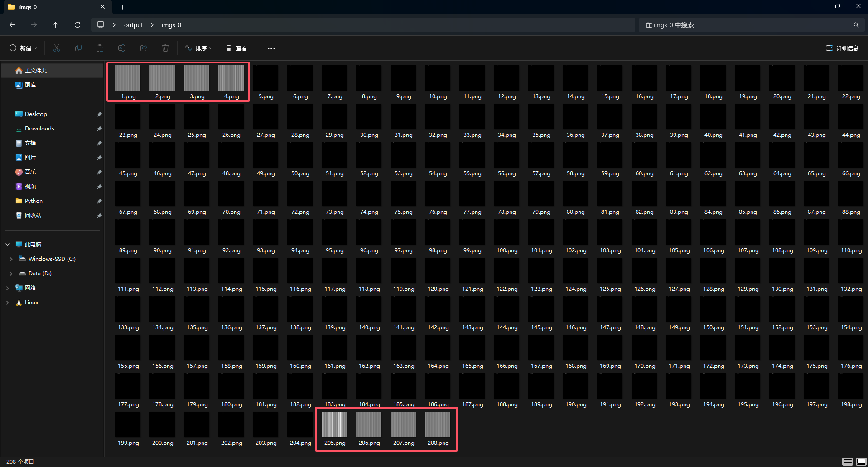Viewport: 868px width, 467px height.
Task: Refresh the current folder view
Action: tap(77, 25)
